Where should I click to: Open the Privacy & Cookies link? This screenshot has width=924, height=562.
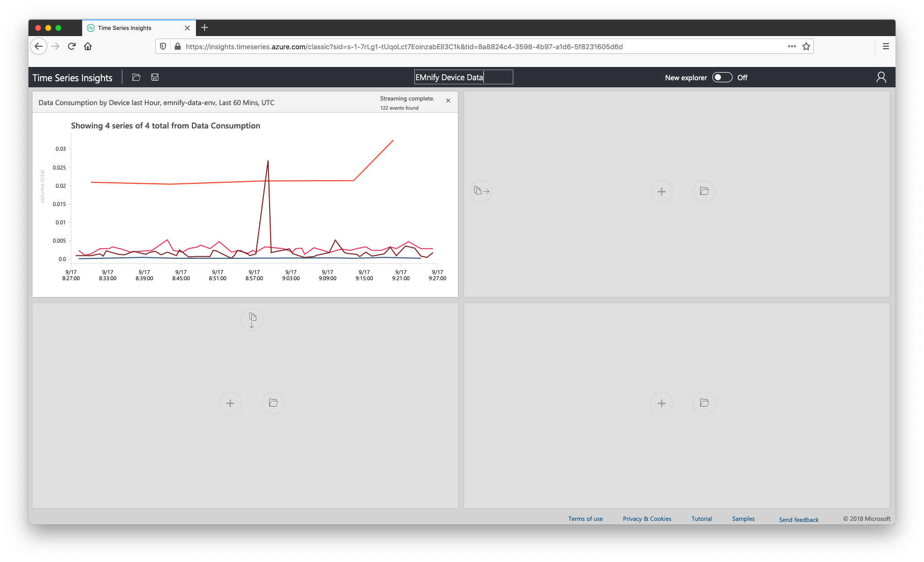pyautogui.click(x=647, y=519)
